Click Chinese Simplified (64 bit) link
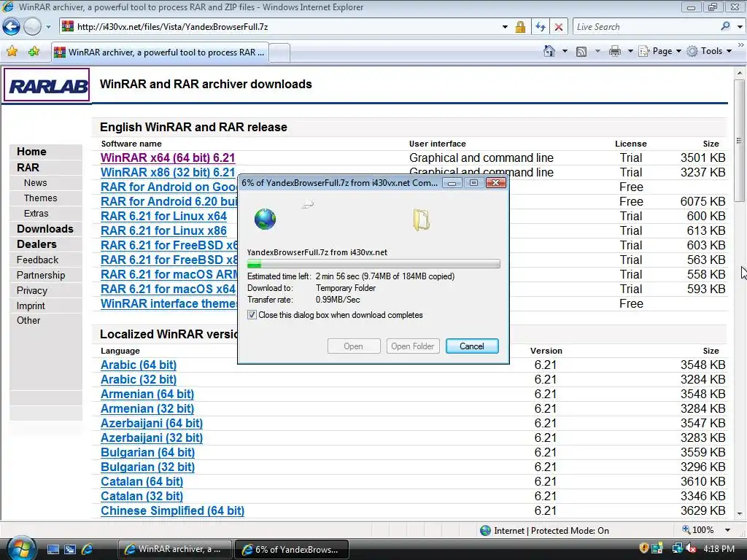 pyautogui.click(x=172, y=510)
